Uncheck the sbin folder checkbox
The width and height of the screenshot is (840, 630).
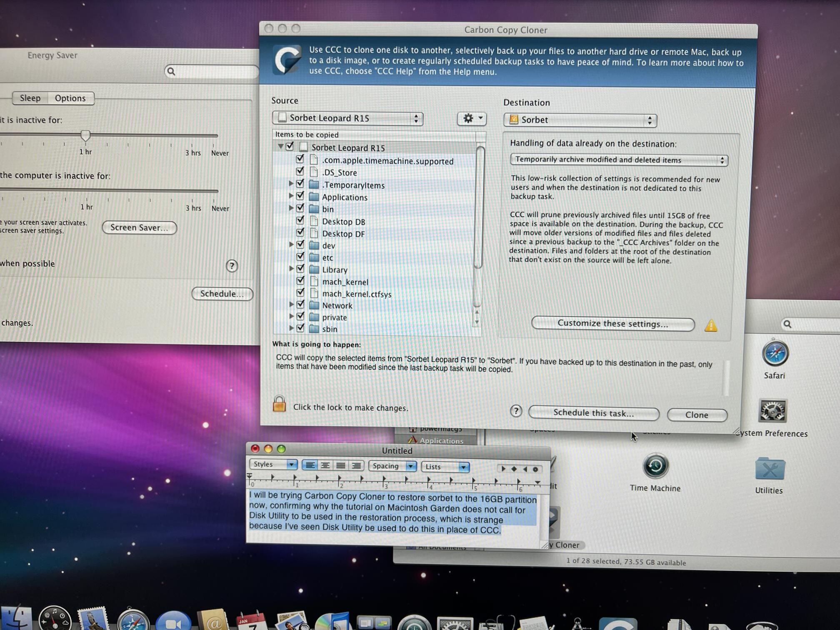[x=300, y=328]
